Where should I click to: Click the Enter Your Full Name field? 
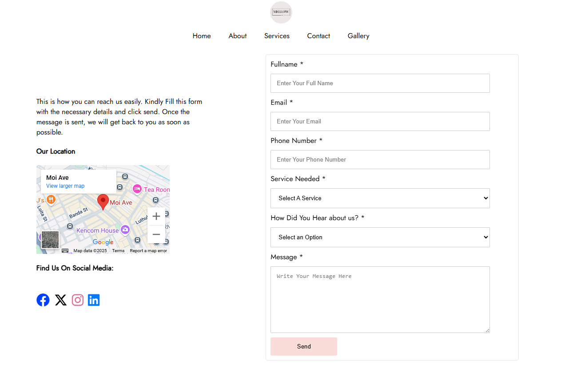point(380,83)
